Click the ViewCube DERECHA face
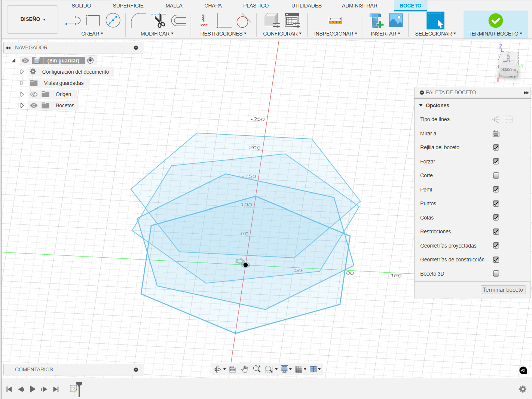The width and height of the screenshot is (532, 399). point(508,70)
